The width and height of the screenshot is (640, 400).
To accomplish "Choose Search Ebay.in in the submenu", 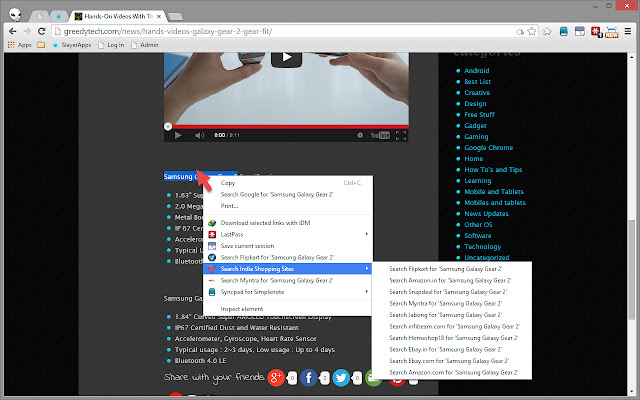I will pyautogui.click(x=452, y=349).
